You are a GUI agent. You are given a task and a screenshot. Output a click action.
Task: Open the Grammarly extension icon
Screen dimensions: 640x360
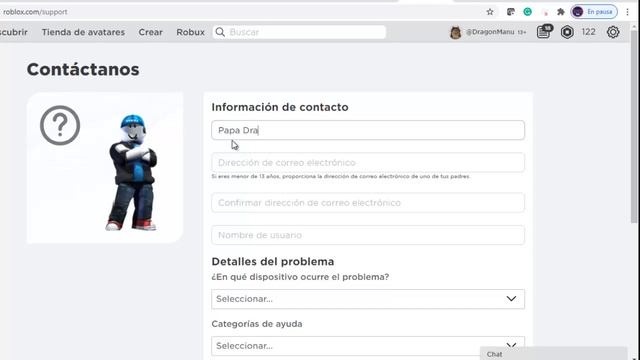527,12
